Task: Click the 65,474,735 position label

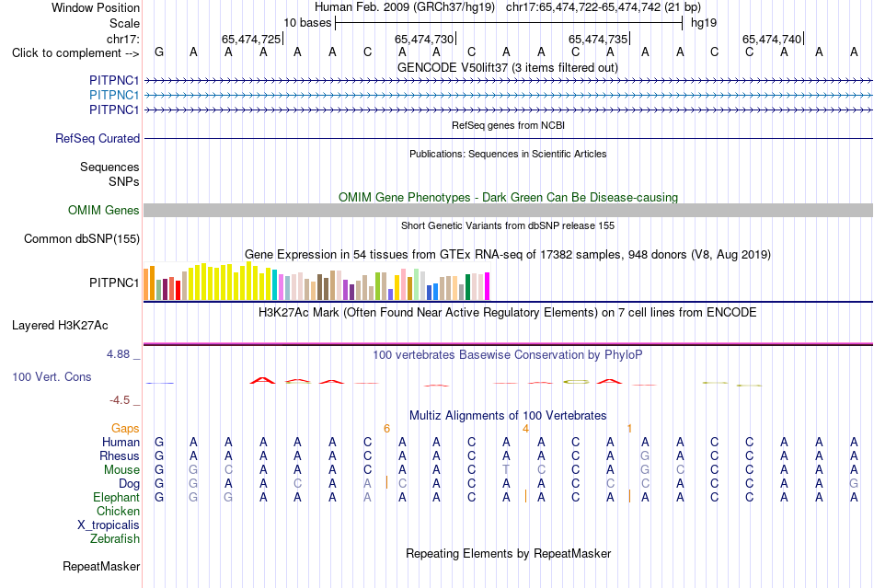Action: point(598,39)
